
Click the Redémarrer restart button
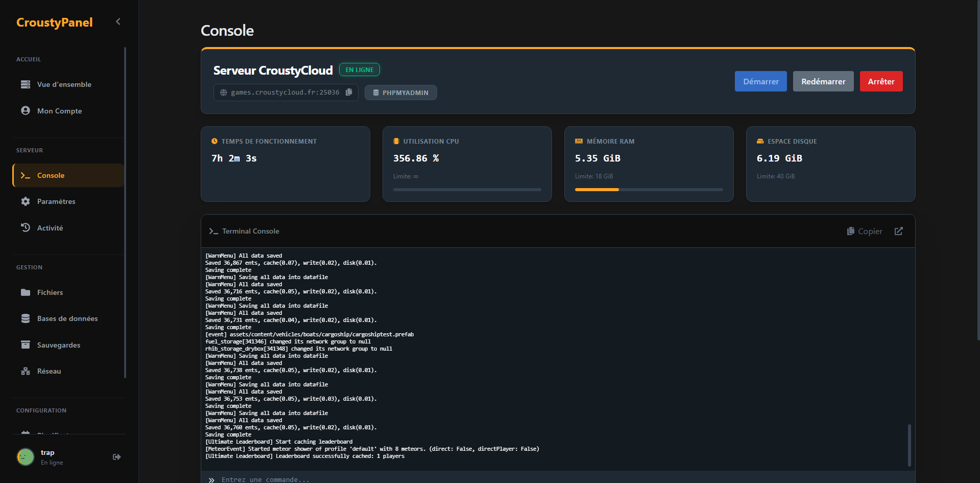(823, 81)
